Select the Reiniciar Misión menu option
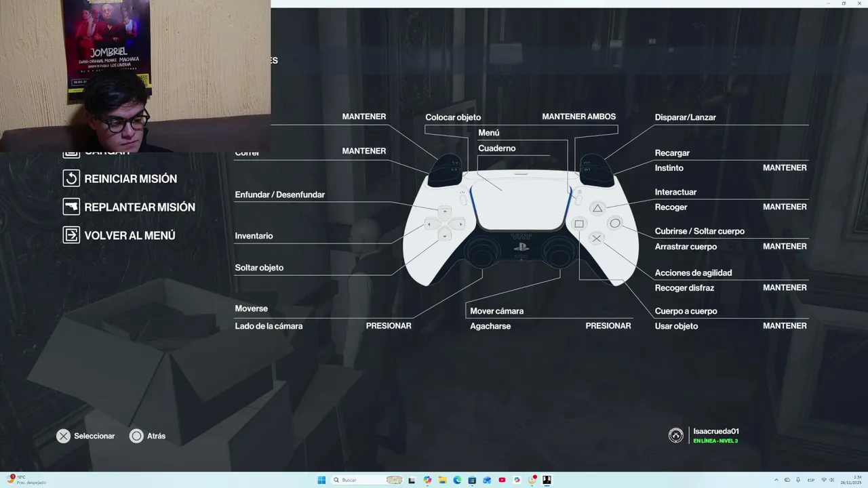This screenshot has width=868, height=488. (130, 179)
